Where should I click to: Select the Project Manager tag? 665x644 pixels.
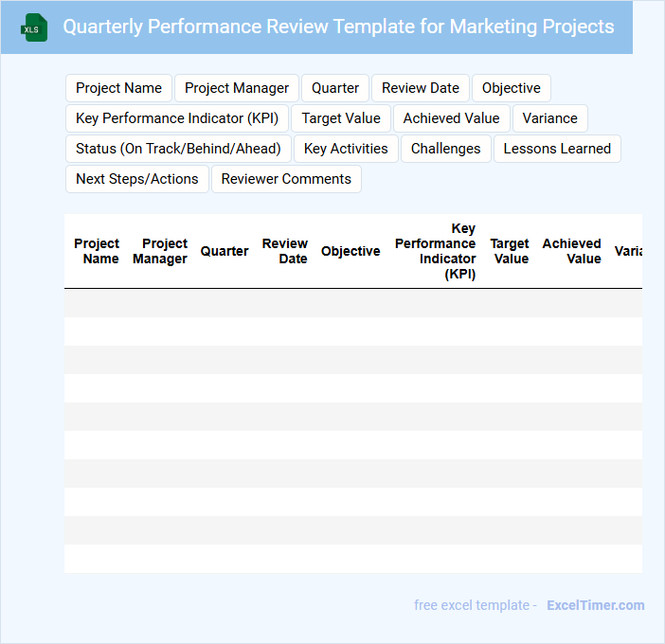tap(237, 88)
